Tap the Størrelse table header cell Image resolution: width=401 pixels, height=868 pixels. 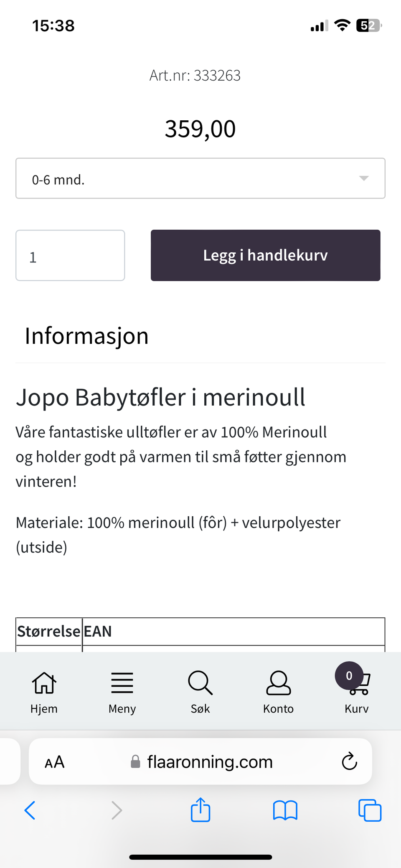coord(49,632)
